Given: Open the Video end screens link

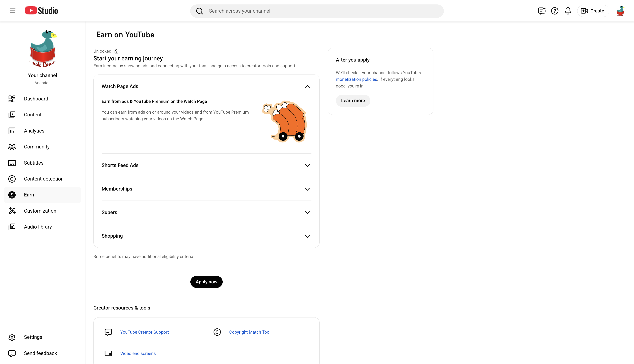Looking at the screenshot, I should click(x=138, y=353).
